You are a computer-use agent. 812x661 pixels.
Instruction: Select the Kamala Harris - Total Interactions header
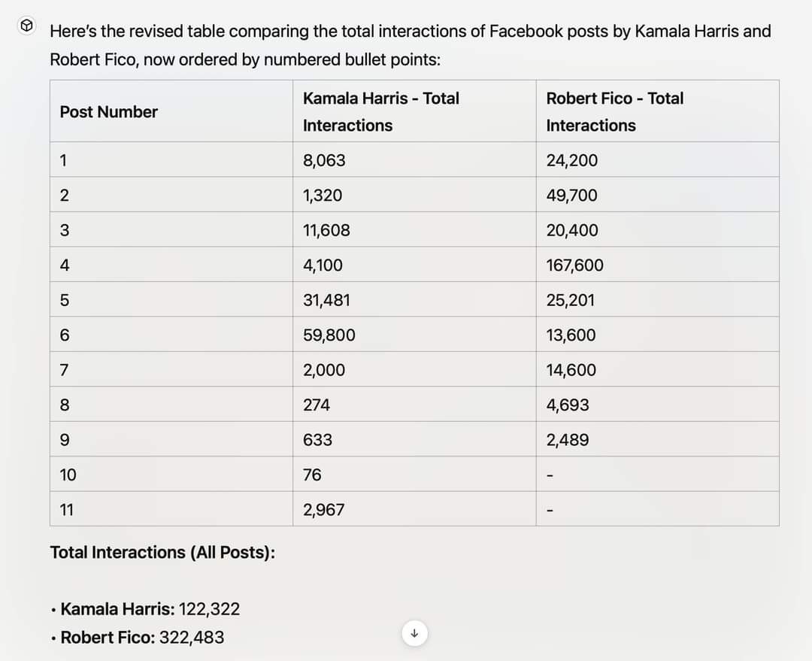click(380, 112)
